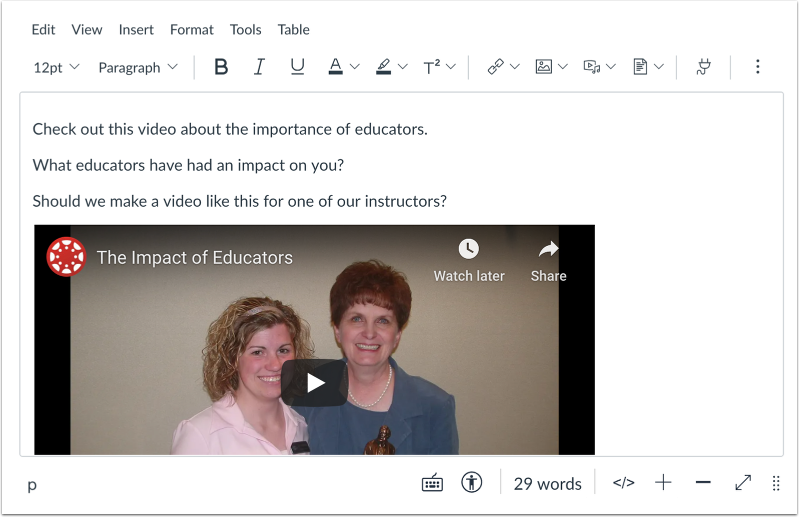Expand the image options arrow
Viewport: 799px width, 517px height.
click(563, 67)
